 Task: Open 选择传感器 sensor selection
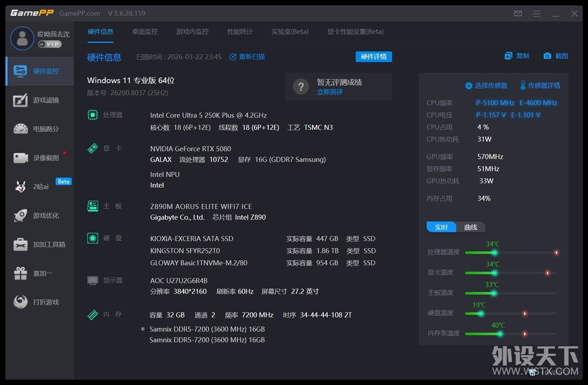(486, 85)
